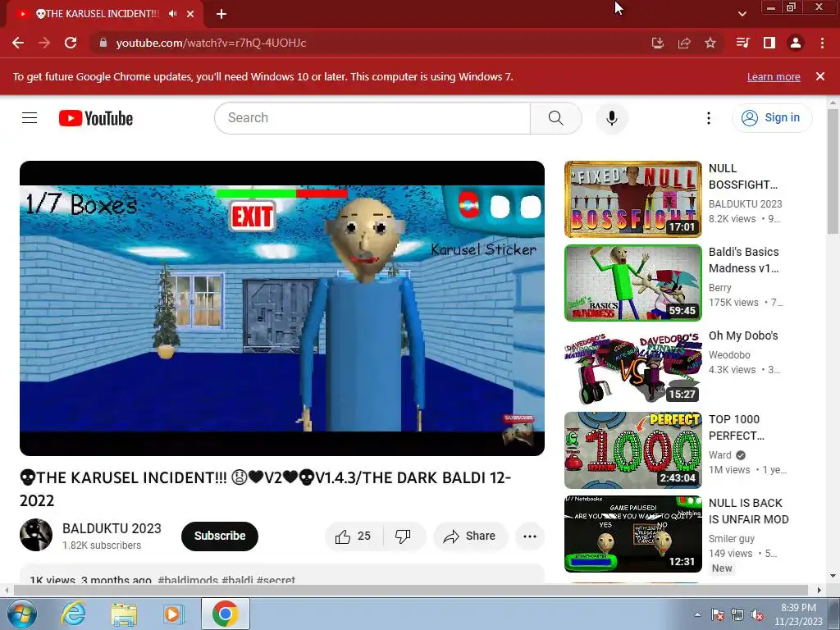Open Windows Media Player taskbar icon
The width and height of the screenshot is (840, 630).
(x=173, y=614)
